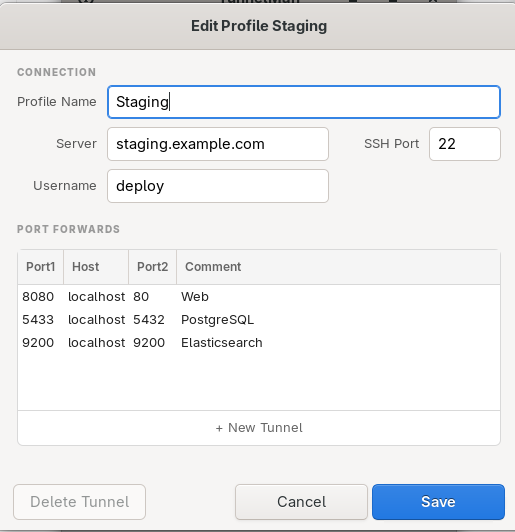Cancel editing the profile
The width and height of the screenshot is (515, 532).
[x=301, y=502]
